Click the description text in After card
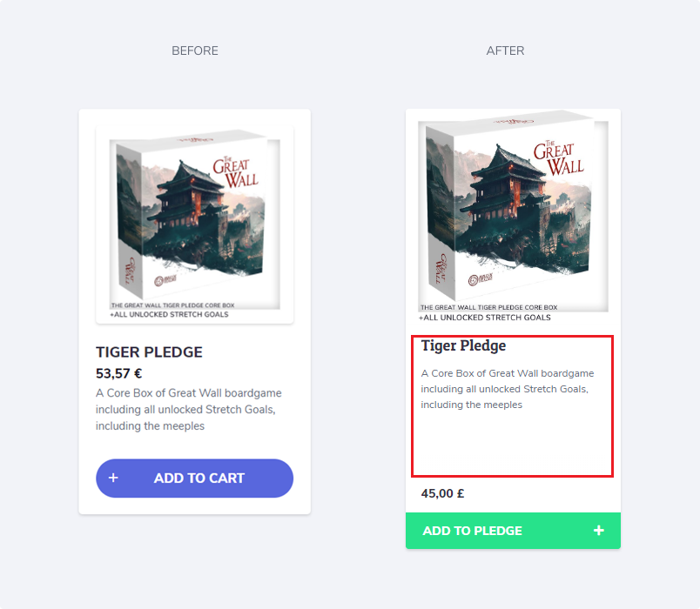 pos(508,389)
